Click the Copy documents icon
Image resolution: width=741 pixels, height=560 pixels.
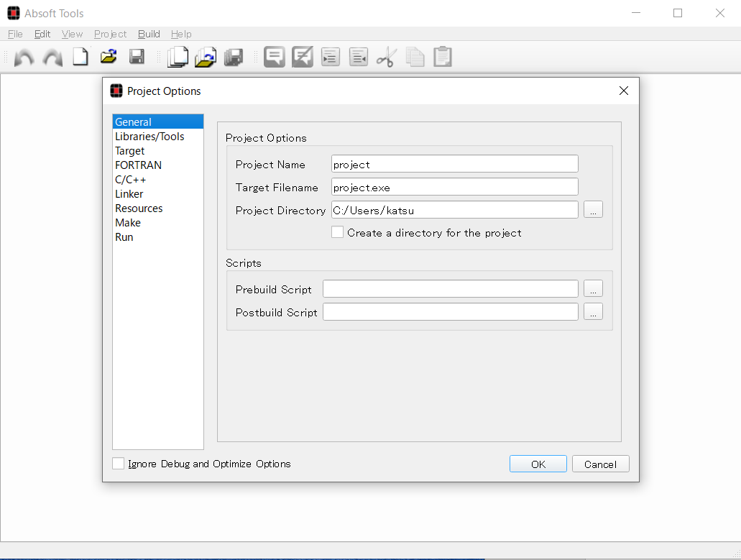click(x=415, y=58)
